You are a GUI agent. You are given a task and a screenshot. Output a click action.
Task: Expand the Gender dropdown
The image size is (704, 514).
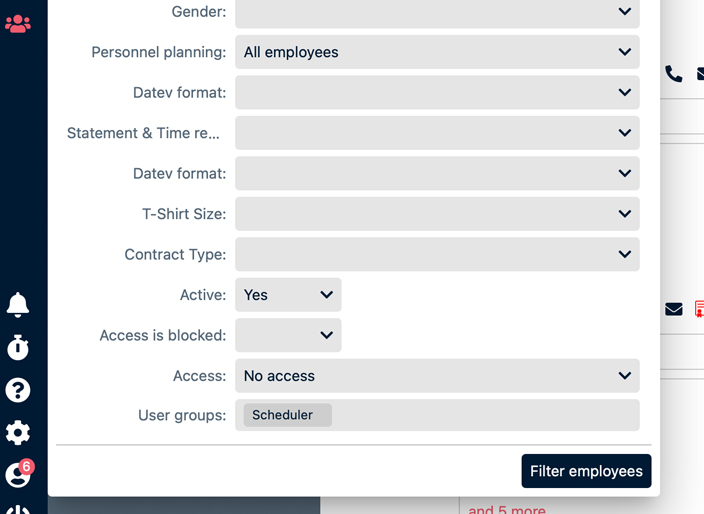[437, 12]
